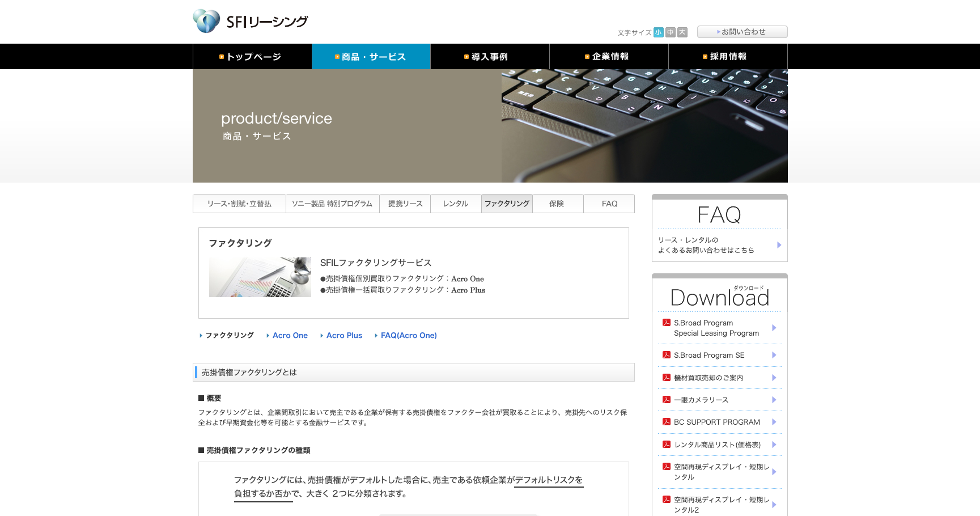Download レンタル商品リスト(価格表) document
Image resolution: width=980 pixels, height=516 pixels.
coord(718,445)
